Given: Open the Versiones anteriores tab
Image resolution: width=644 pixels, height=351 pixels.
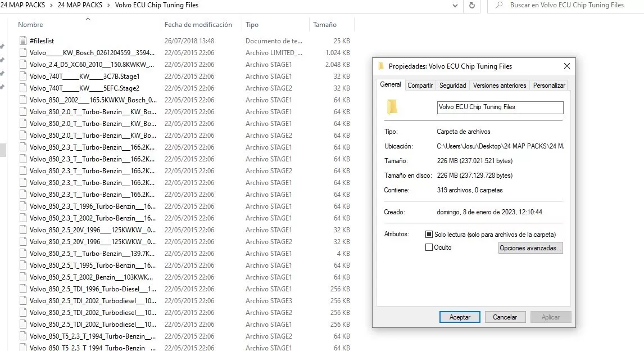Looking at the screenshot, I should [500, 85].
